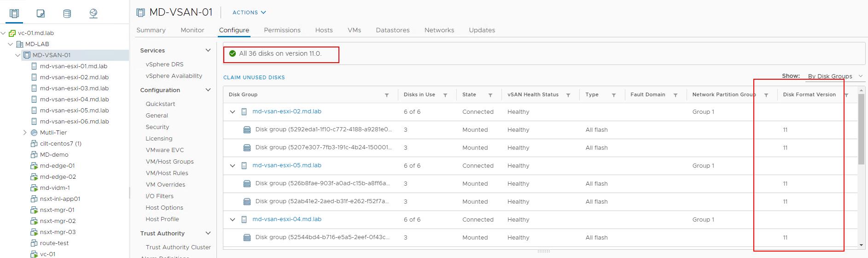Click the MD-VSAN-01 cluster icon in tree

tap(27, 55)
